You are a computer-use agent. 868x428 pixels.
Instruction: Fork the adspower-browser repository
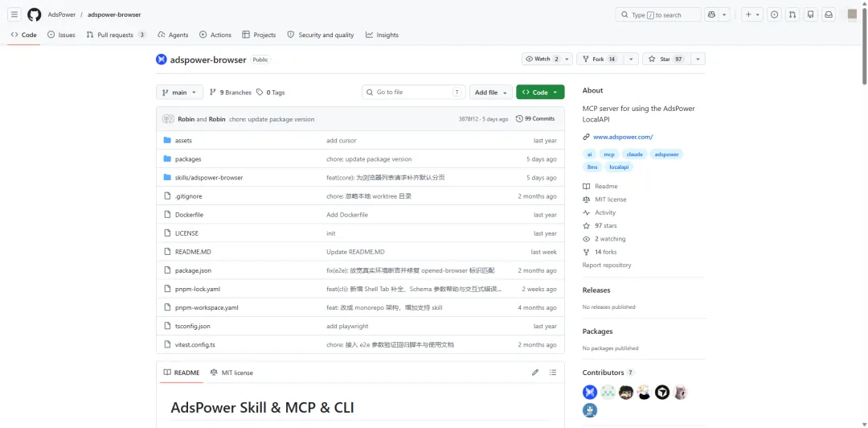coord(600,59)
